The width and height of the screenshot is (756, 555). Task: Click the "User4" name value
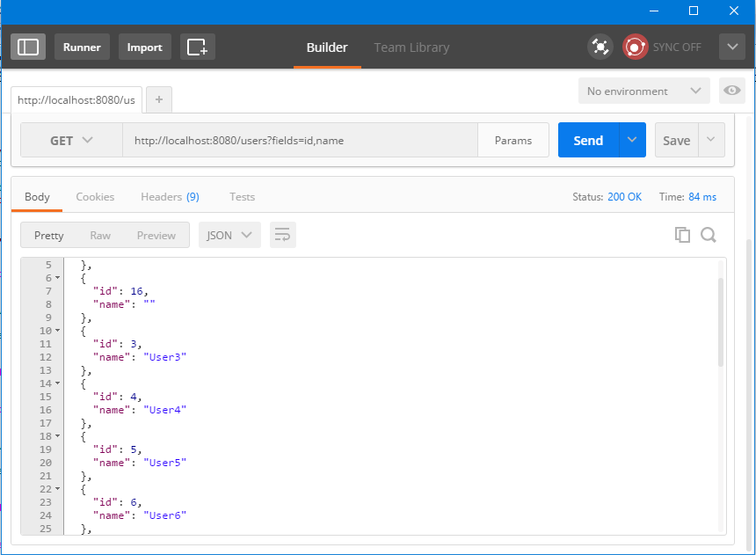click(165, 410)
